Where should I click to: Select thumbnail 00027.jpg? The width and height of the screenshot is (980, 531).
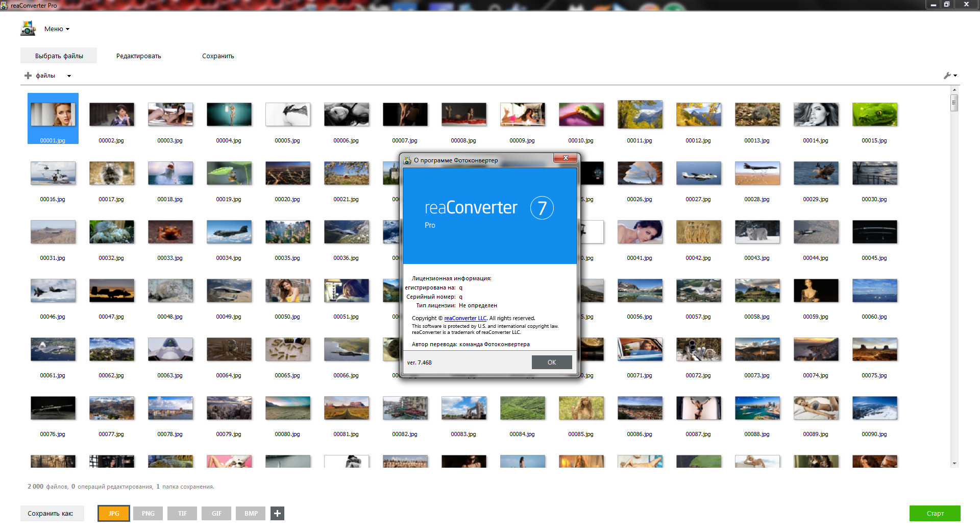coord(699,173)
